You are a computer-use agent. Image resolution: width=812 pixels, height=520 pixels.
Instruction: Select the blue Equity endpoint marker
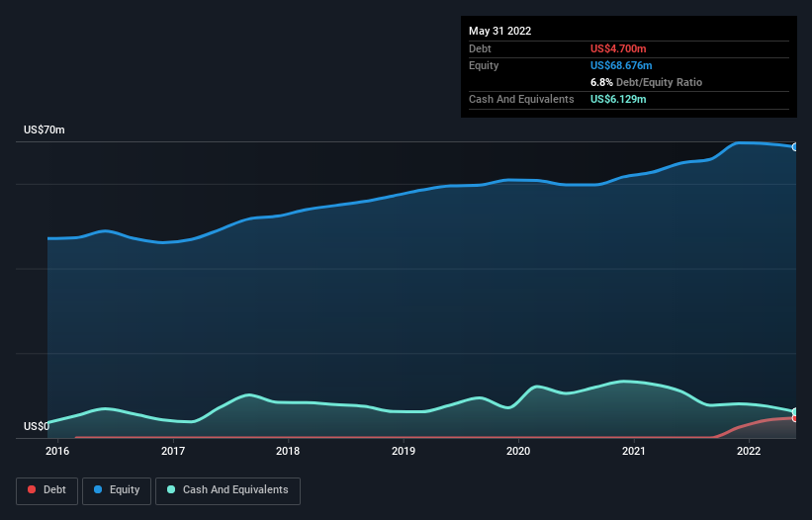click(x=795, y=147)
